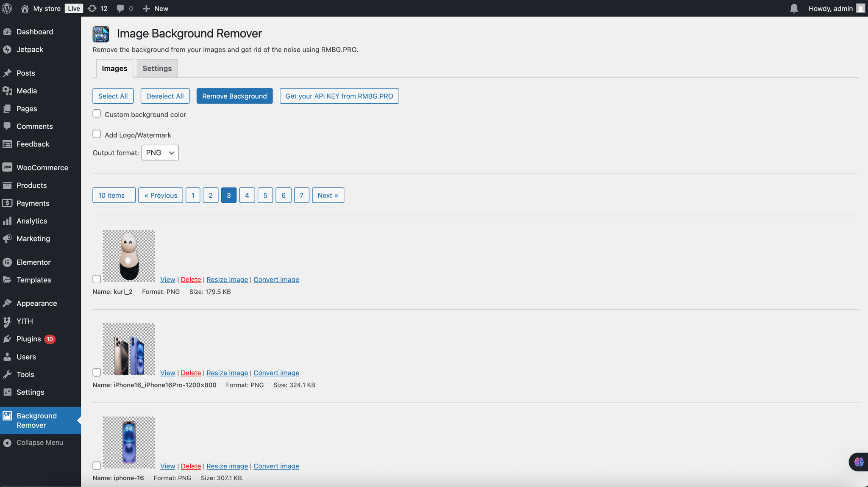Image resolution: width=868 pixels, height=487 pixels.
Task: Toggle Add Logo/Watermark checkbox
Action: 97,134
